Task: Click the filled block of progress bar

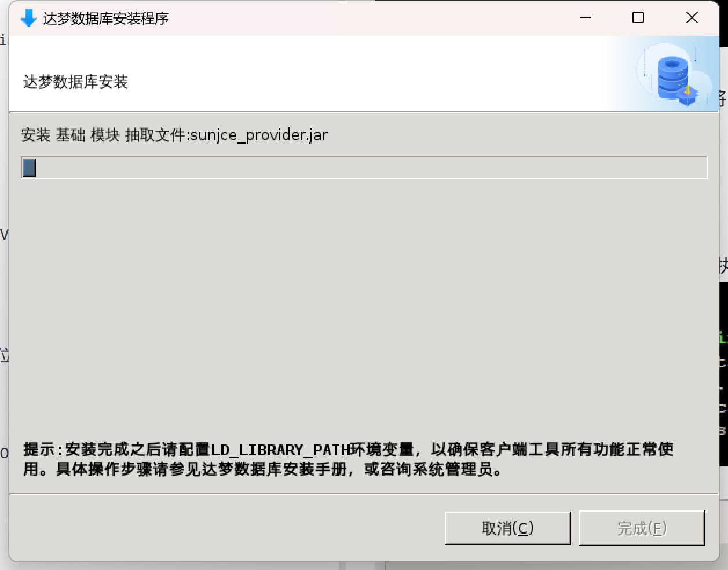Action: point(29,168)
